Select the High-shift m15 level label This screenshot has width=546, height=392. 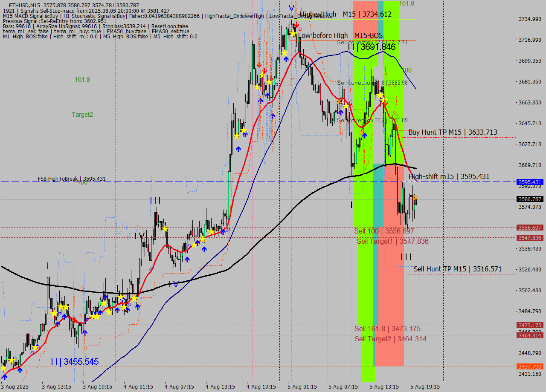(449, 177)
